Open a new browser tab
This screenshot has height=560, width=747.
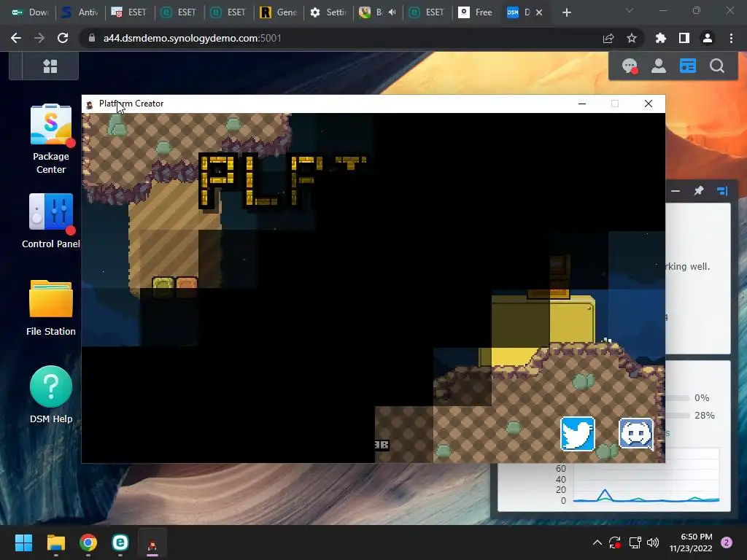(566, 12)
